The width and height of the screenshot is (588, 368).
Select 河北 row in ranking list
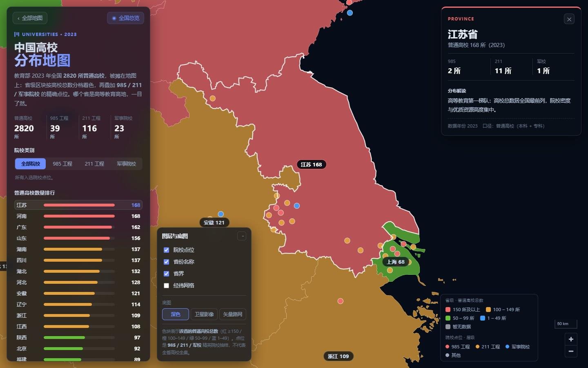[x=78, y=282]
